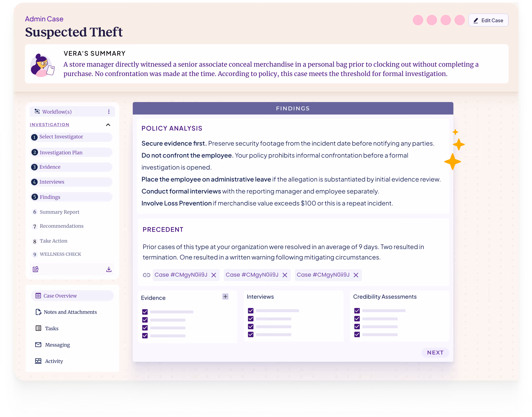Remove the third Case #CMgyN0ii9J tag
Screen dimensions: 532x417
[356, 275]
